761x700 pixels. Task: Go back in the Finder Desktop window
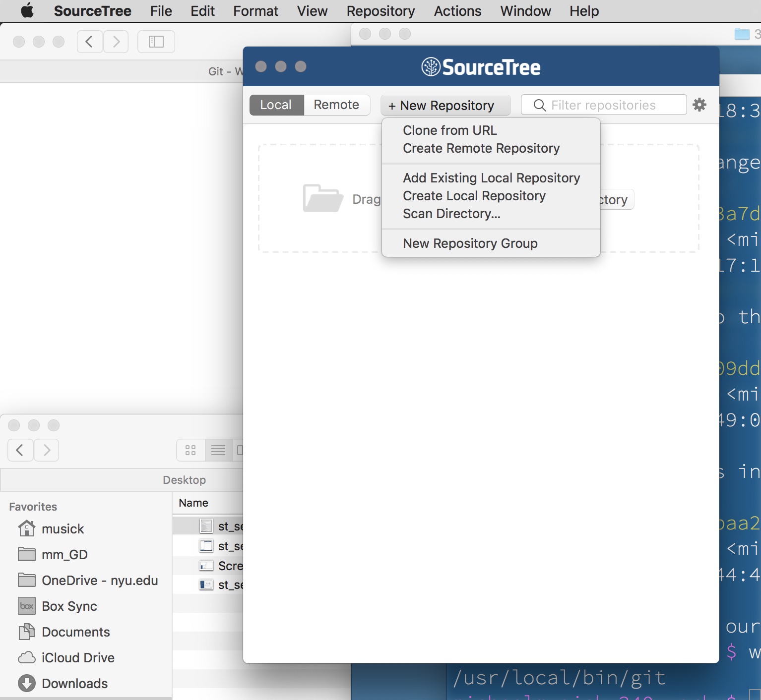pyautogui.click(x=20, y=450)
